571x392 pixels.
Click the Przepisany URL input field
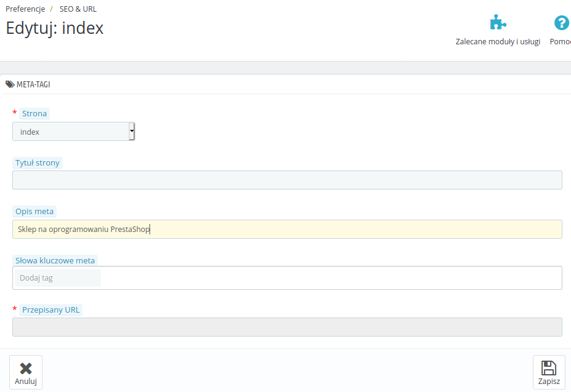click(x=287, y=327)
